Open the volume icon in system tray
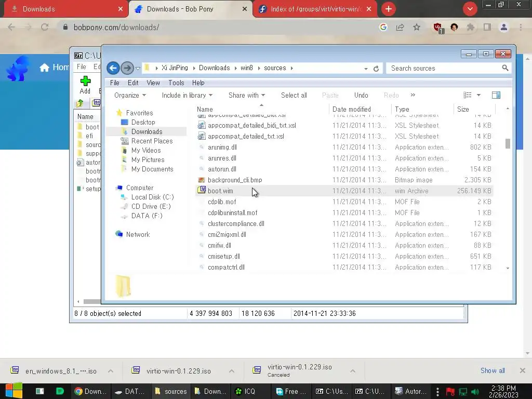 coord(475,392)
